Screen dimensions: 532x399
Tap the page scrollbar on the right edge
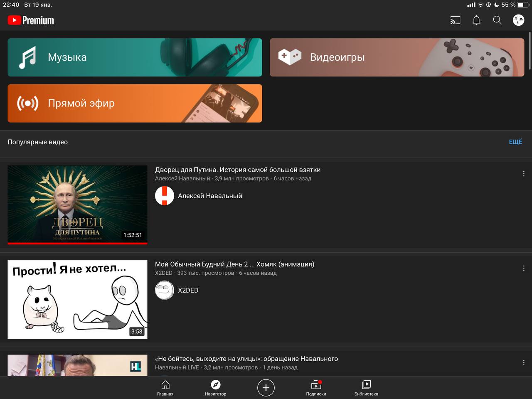pos(530,50)
